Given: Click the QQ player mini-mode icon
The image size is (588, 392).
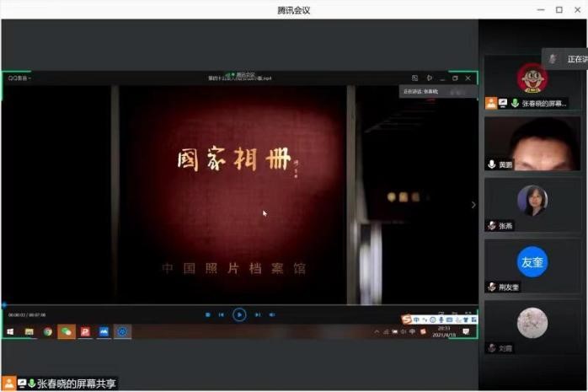Looking at the screenshot, I should tap(414, 78).
